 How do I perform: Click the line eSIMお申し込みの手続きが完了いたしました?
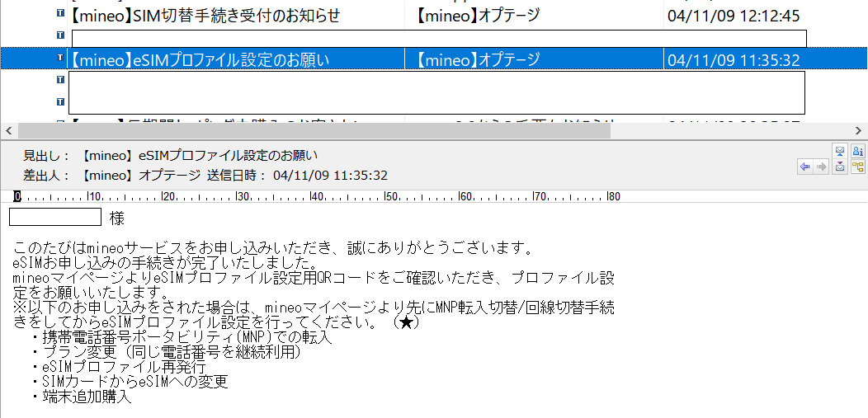(164, 261)
